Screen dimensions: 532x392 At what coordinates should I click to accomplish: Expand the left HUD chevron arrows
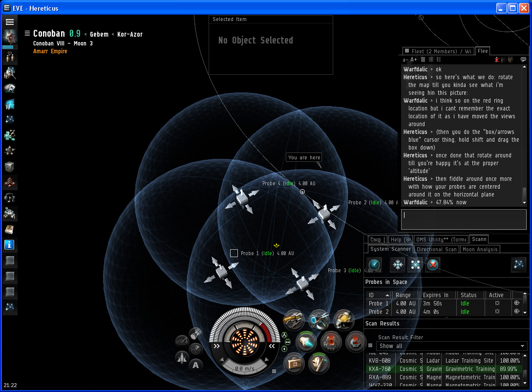[x=216, y=346]
